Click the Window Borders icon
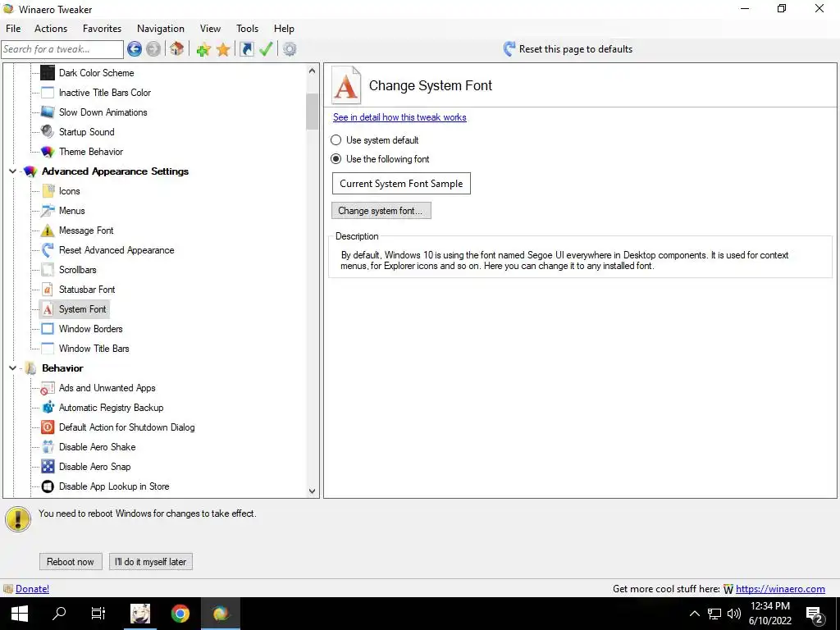This screenshot has width=840, height=630. [x=48, y=329]
